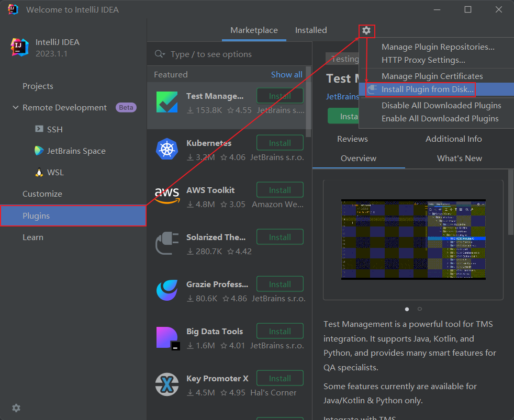Switch to the Installed tab
Viewport: 514px width, 420px height.
(311, 30)
